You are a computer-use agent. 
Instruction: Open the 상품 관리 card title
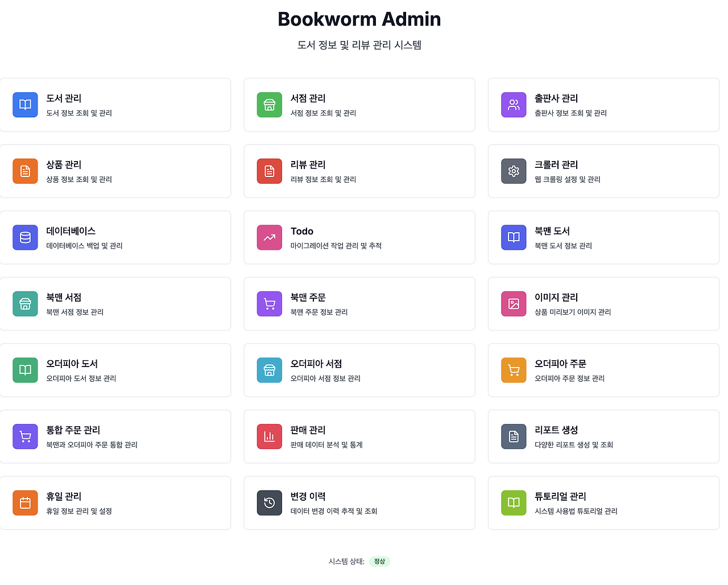point(64,164)
